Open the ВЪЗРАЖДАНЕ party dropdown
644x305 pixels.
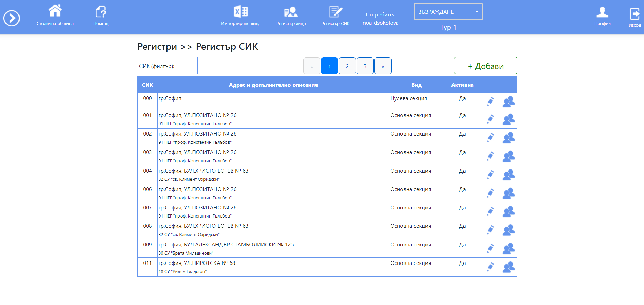[448, 12]
